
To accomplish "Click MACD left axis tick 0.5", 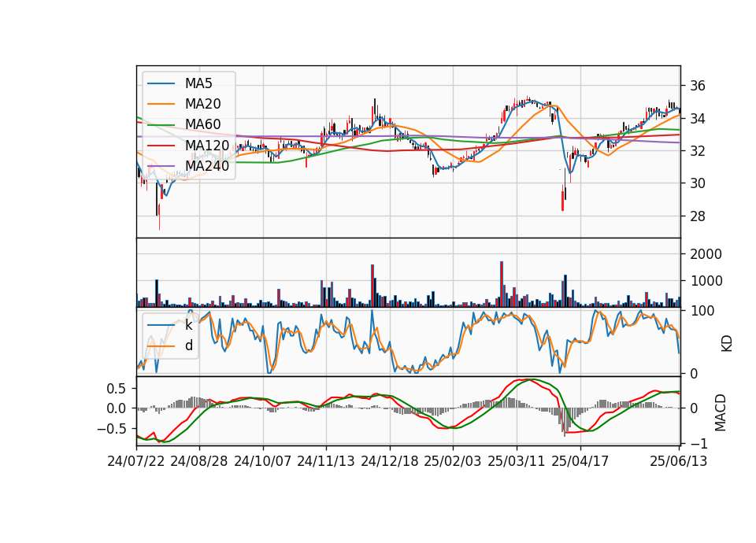I will tap(117, 388).
